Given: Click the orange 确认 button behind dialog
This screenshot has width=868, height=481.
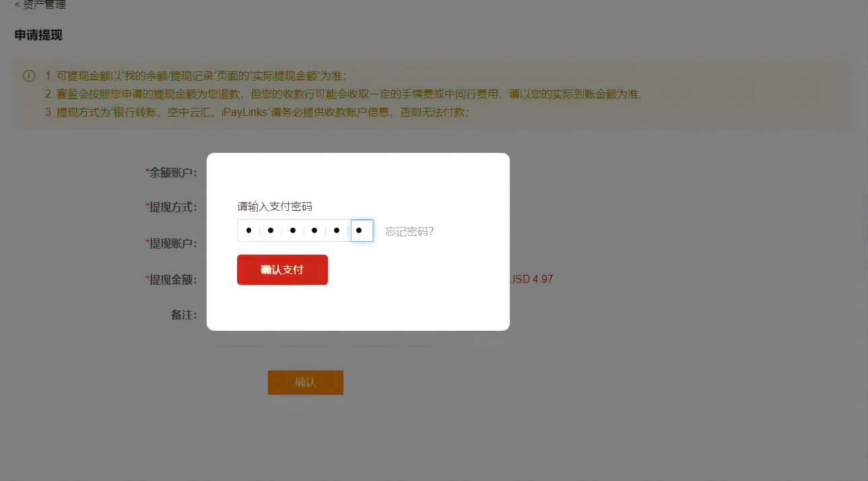Looking at the screenshot, I should point(306,383).
